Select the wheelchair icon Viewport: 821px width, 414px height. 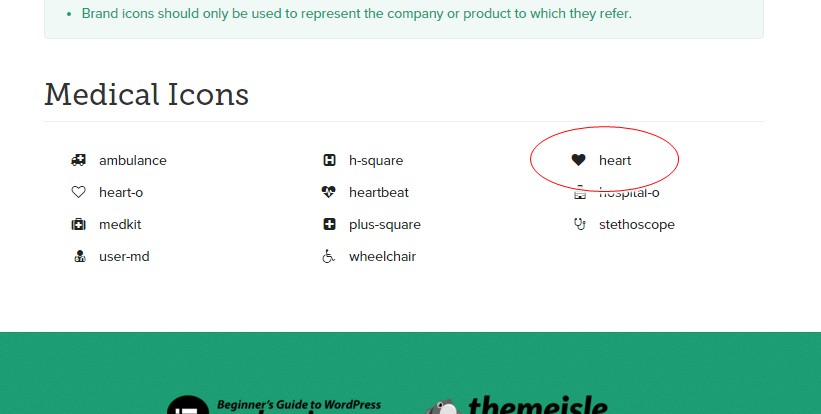point(328,256)
